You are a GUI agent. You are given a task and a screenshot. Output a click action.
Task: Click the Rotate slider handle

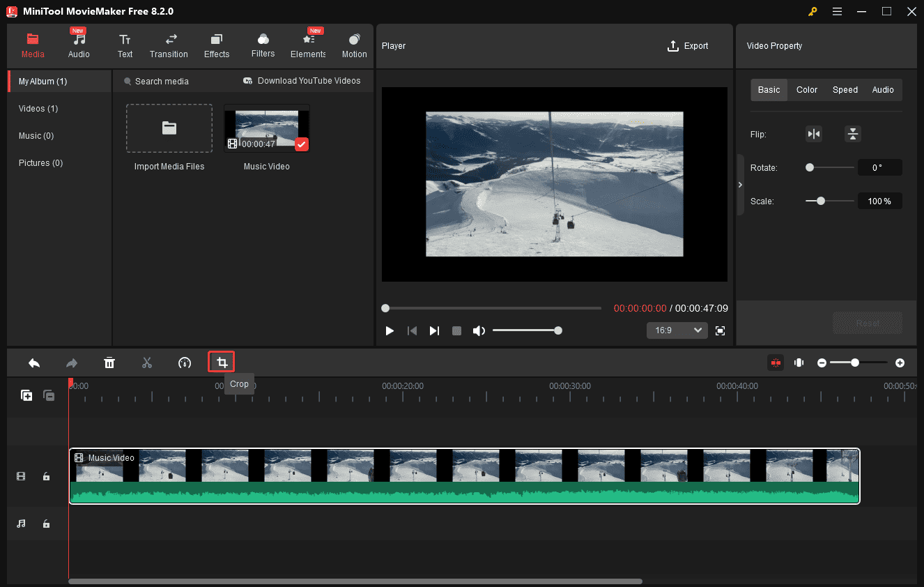[810, 167]
